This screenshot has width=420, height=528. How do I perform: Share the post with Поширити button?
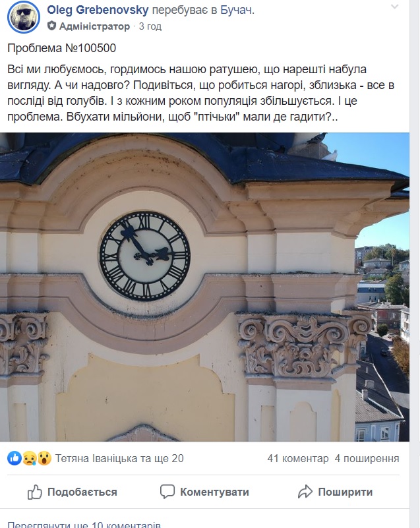(x=335, y=492)
